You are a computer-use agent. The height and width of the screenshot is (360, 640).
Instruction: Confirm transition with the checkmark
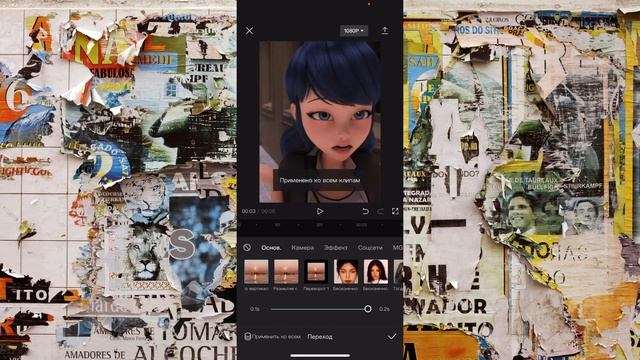pyautogui.click(x=392, y=337)
